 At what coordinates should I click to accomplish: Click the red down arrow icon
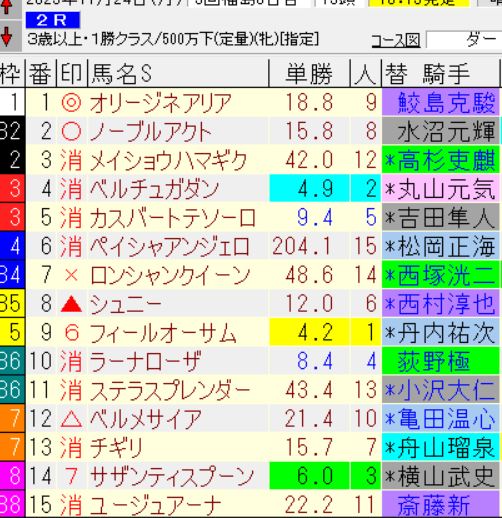coord(7,36)
